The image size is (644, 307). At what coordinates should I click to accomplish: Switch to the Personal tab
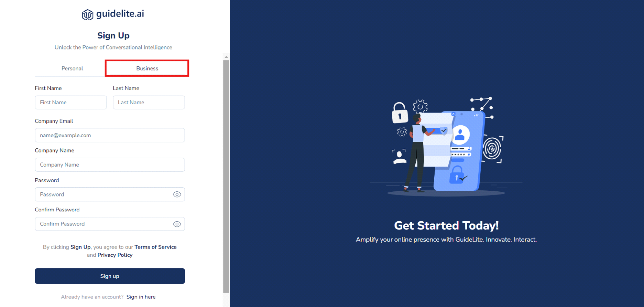[x=72, y=69]
